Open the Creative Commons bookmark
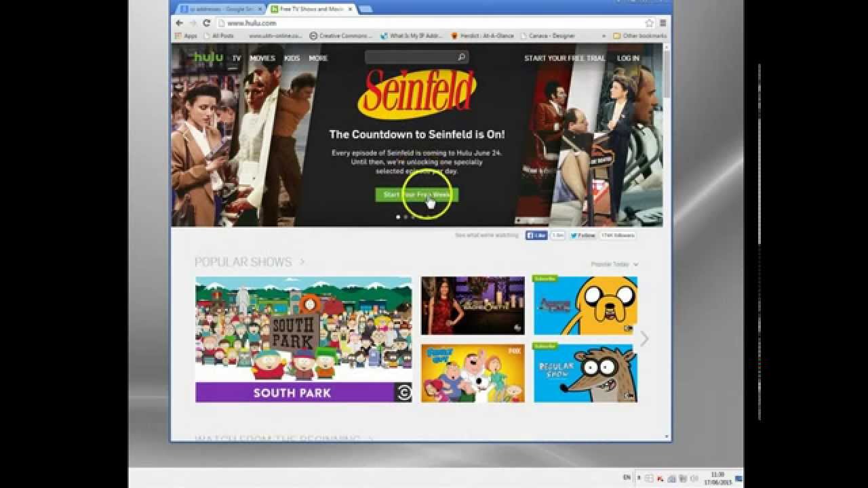This screenshot has height=488, width=868. tap(340, 36)
